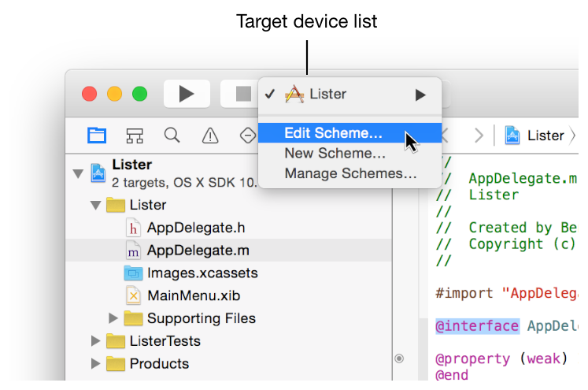Collapse the Lister folder disclosure triangle
Viewport: 588px width, 390px height.
pyautogui.click(x=95, y=205)
